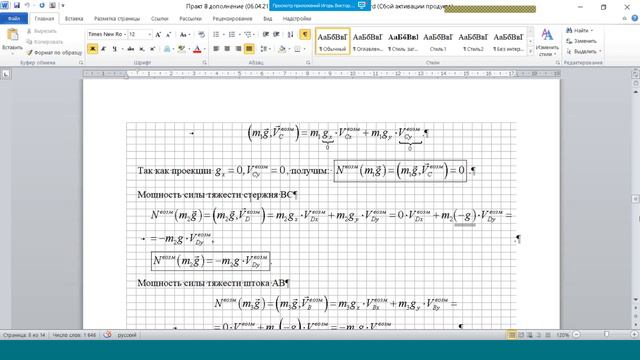The image size is (640, 360).
Task: Open the font size dropdown showing 12
Action: click(x=149, y=35)
